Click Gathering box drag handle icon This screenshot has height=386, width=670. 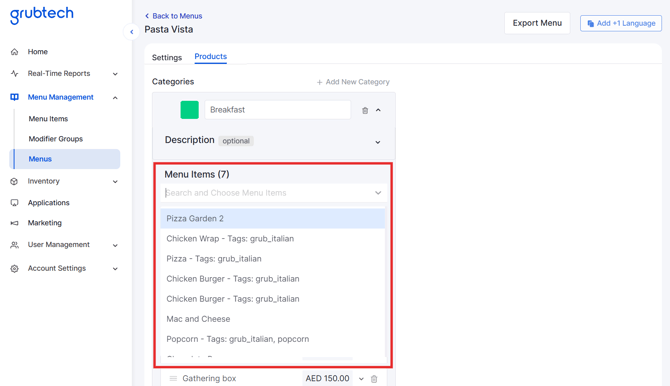(x=173, y=378)
